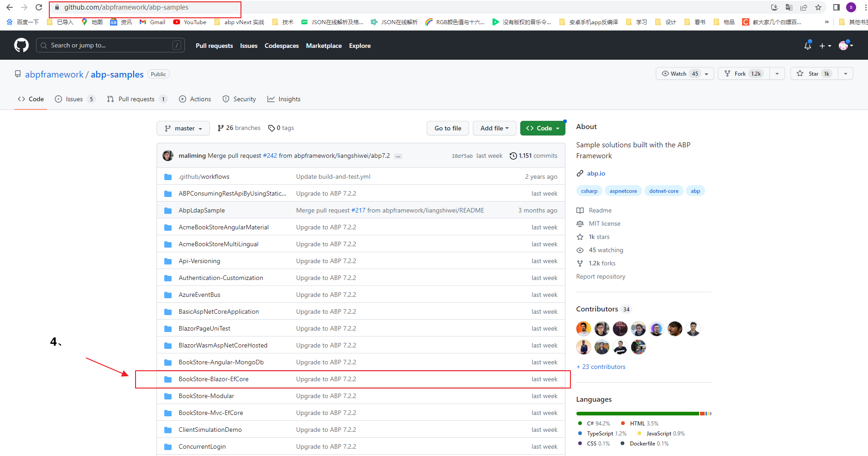Viewport: 868px width, 456px height.
Task: Open Explore in the top navigation
Action: coord(360,46)
